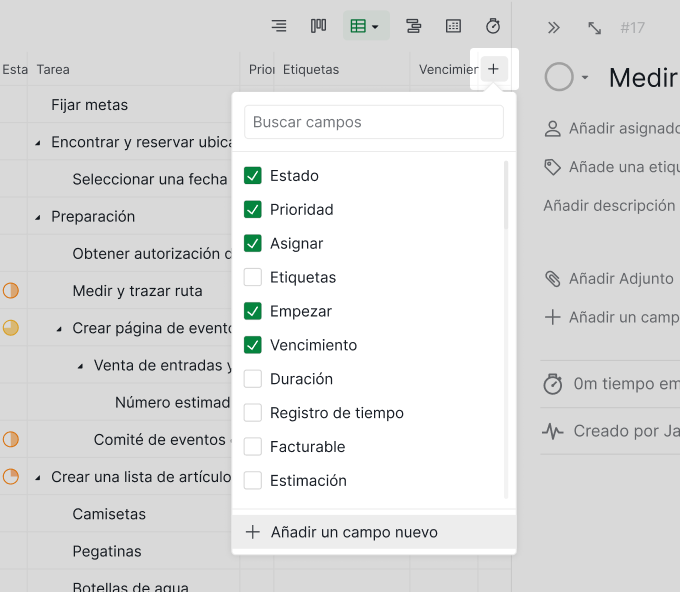Uncheck the Estado field checkbox
This screenshot has width=680, height=592.
click(252, 176)
